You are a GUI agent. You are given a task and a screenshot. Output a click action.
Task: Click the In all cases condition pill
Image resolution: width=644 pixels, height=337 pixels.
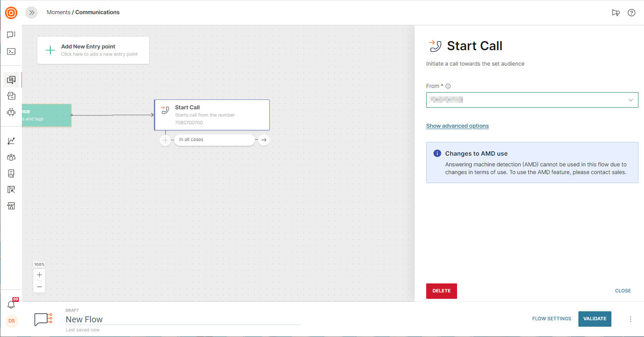pyautogui.click(x=214, y=140)
